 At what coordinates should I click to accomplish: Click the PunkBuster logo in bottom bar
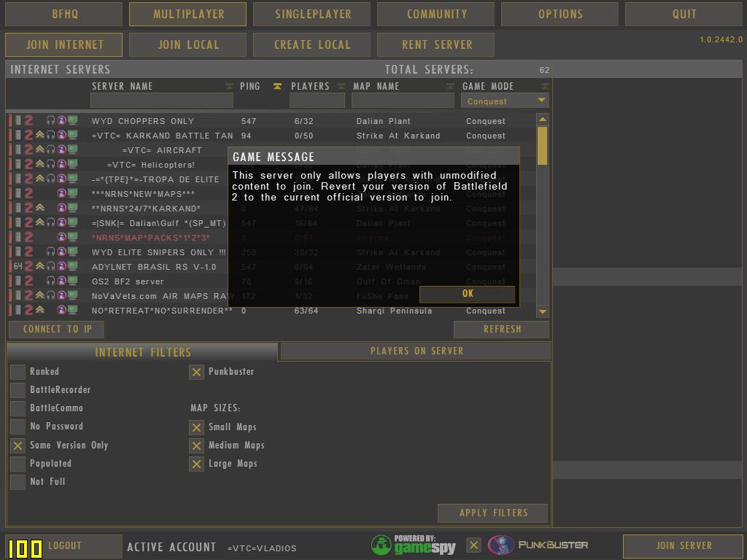(x=538, y=545)
